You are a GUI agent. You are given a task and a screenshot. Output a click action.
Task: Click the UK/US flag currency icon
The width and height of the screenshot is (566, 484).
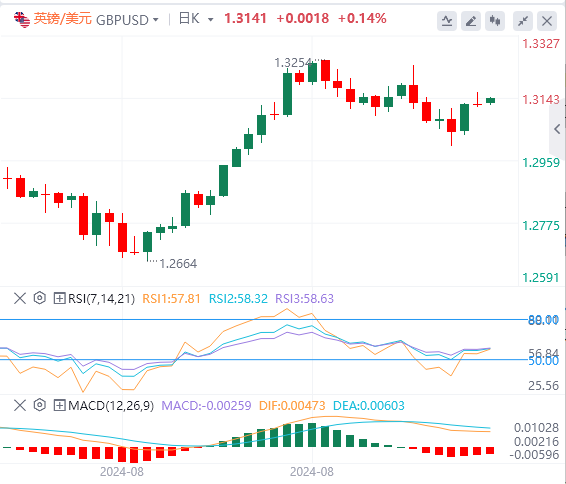point(22,19)
